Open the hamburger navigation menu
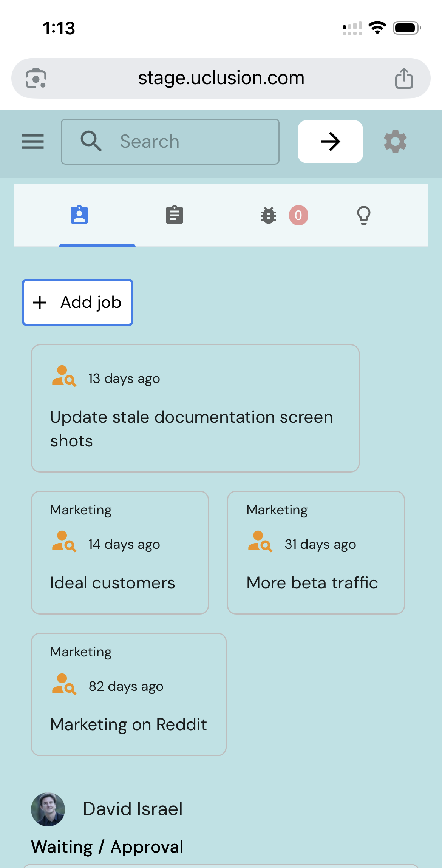Screen dimensions: 442x868 (33, 142)
